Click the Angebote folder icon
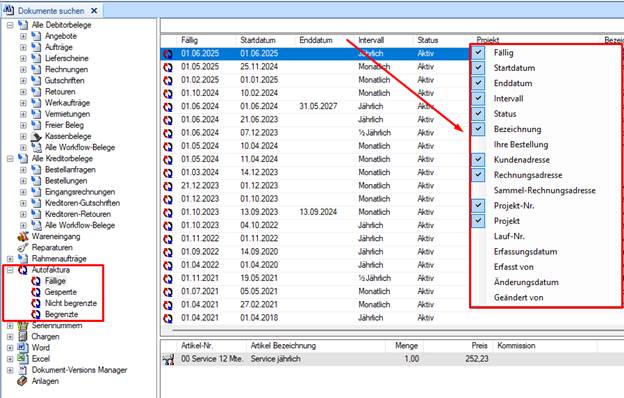624x398 pixels. tap(36, 36)
